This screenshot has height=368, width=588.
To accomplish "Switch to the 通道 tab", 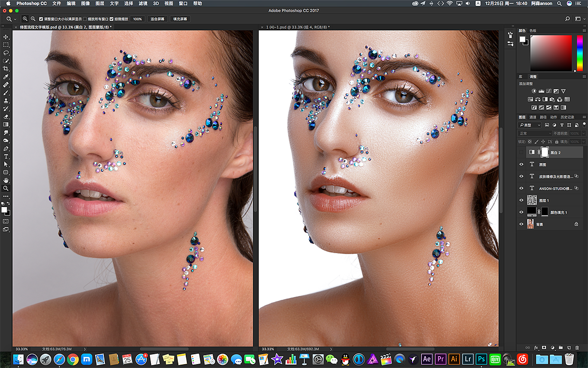I will pos(533,117).
